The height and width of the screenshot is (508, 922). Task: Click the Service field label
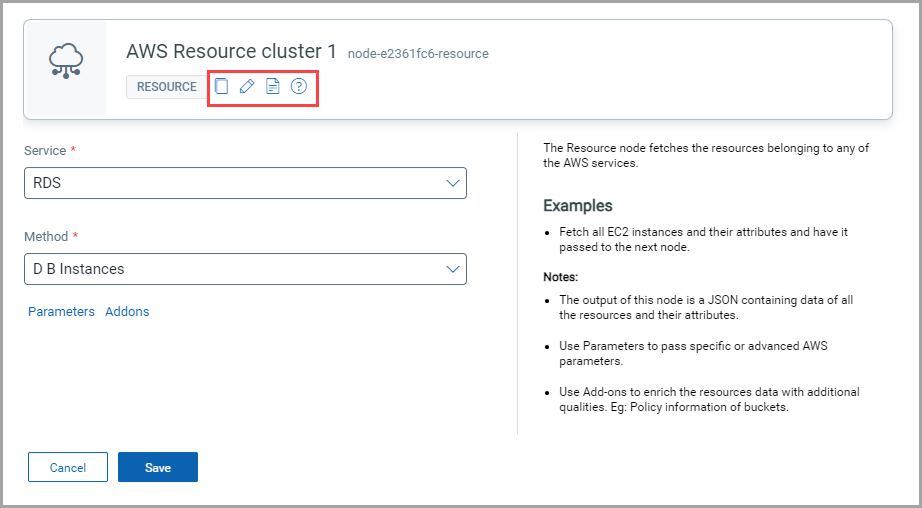click(45, 151)
